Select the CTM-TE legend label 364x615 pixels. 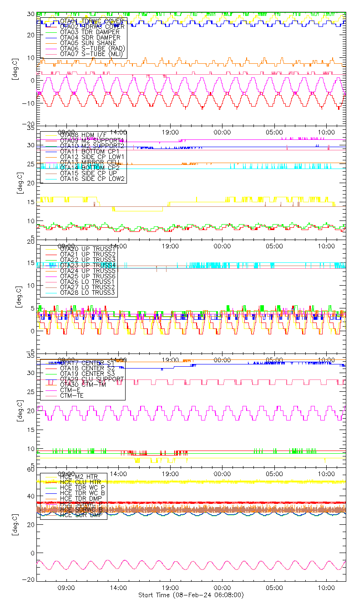[x=71, y=395]
